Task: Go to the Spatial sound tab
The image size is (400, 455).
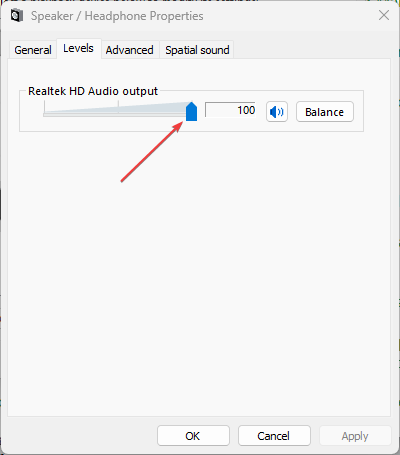Action: (197, 50)
